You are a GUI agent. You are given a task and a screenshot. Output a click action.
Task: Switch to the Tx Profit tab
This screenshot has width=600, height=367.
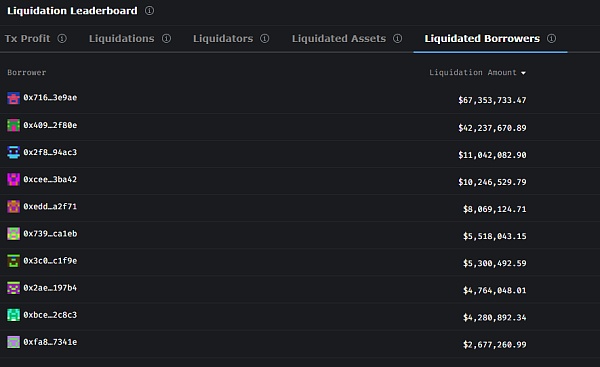click(x=27, y=38)
